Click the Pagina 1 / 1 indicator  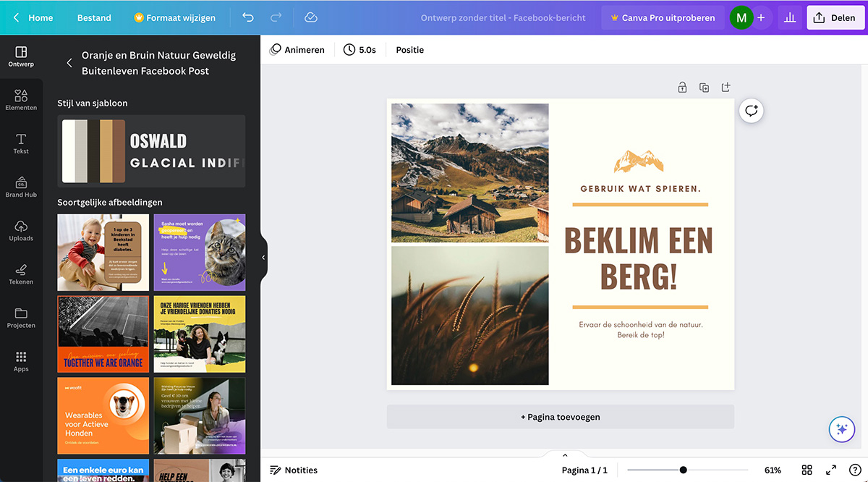(584, 470)
